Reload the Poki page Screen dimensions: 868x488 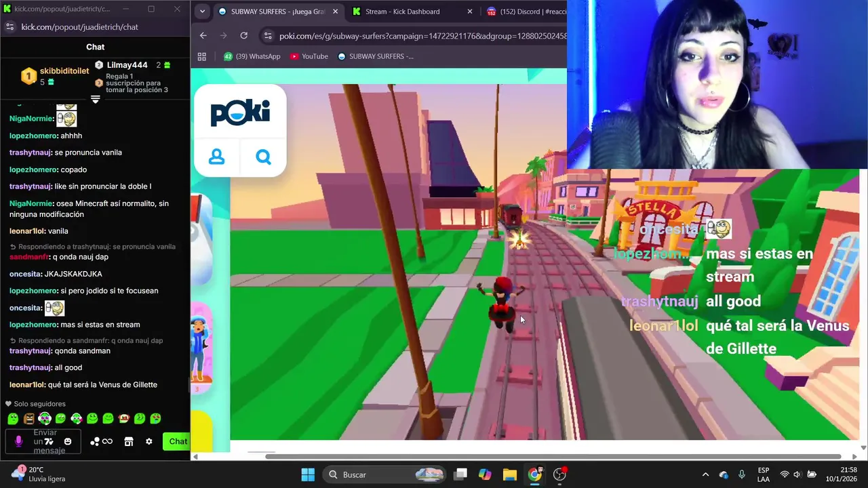click(244, 35)
